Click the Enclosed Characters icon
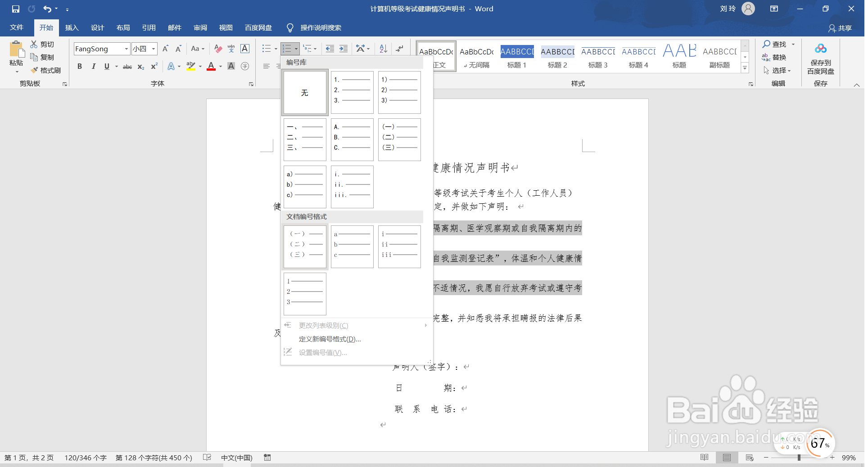Screen dimensions: 868x467 pos(245,66)
